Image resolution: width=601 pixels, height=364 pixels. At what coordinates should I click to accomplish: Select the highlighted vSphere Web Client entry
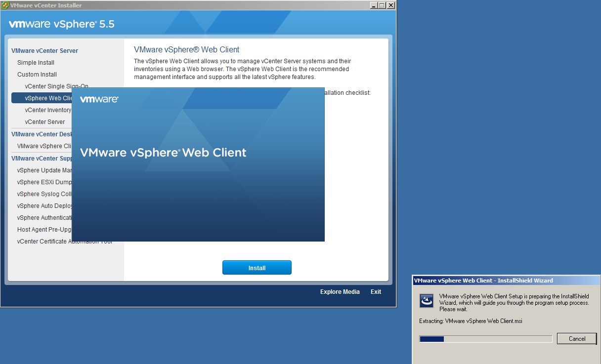pos(42,98)
